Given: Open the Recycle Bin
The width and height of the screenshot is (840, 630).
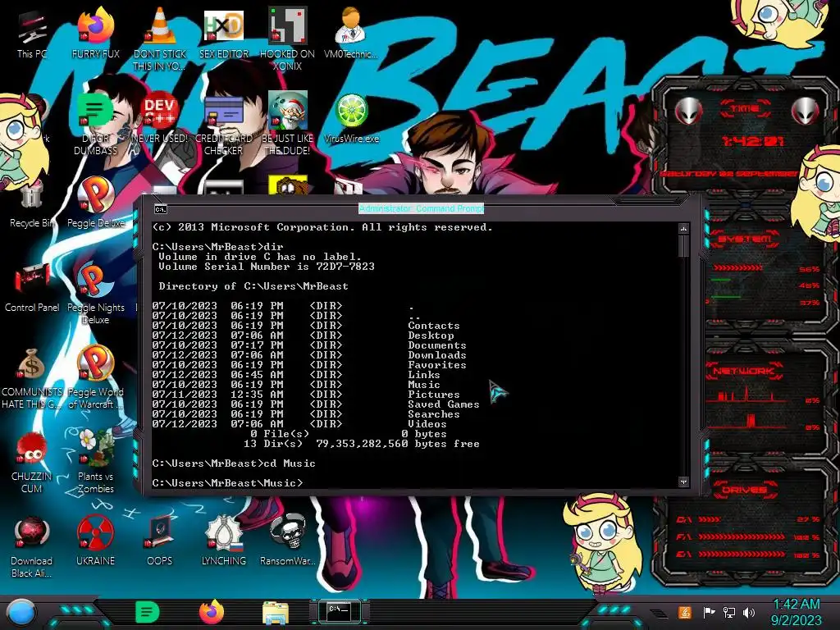Looking at the screenshot, I should 32,206.
